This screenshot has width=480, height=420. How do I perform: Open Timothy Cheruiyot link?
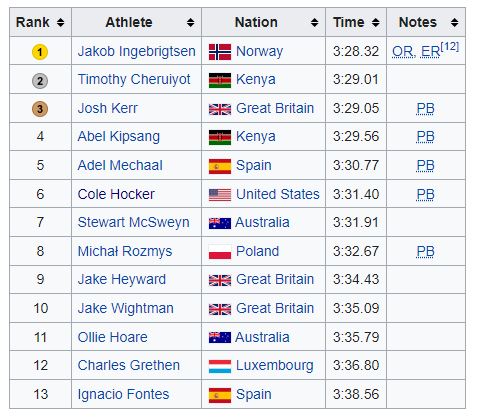coord(134,80)
